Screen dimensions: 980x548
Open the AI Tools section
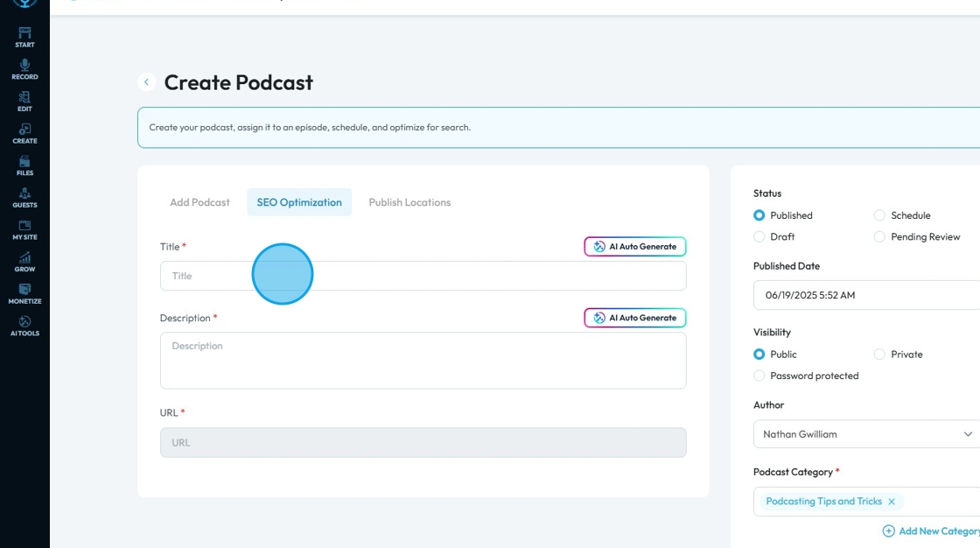24,326
